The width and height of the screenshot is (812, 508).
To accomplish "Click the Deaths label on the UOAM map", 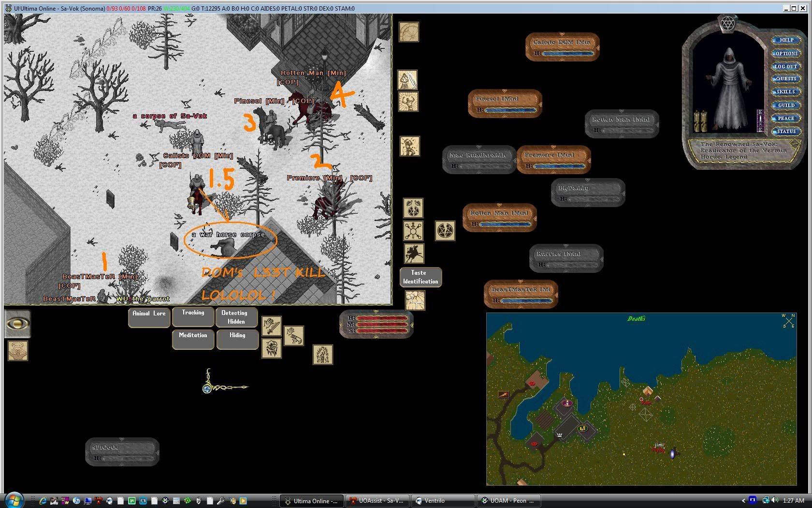I will pyautogui.click(x=637, y=318).
